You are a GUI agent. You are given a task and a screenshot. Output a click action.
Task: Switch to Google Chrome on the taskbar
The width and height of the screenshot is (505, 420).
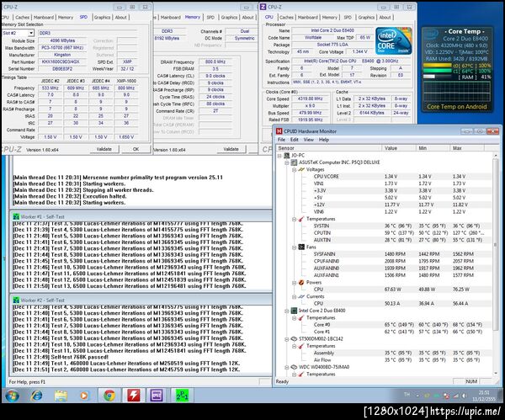[x=109, y=396]
